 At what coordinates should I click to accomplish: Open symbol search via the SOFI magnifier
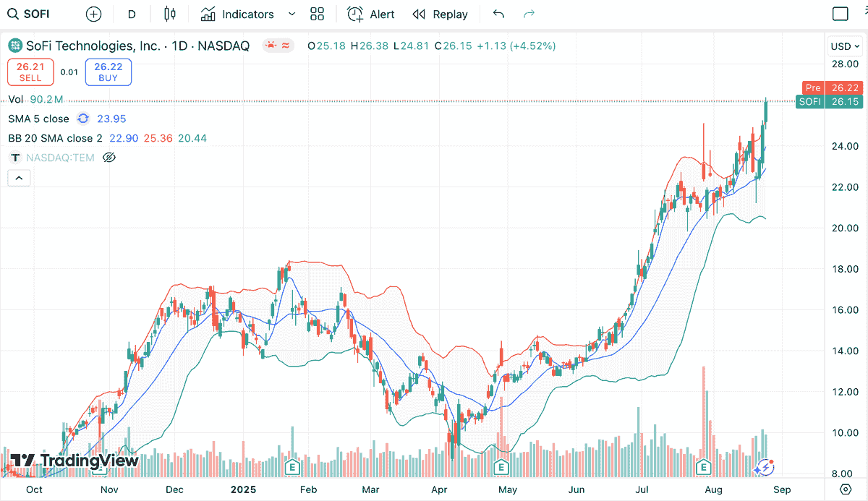(x=13, y=14)
